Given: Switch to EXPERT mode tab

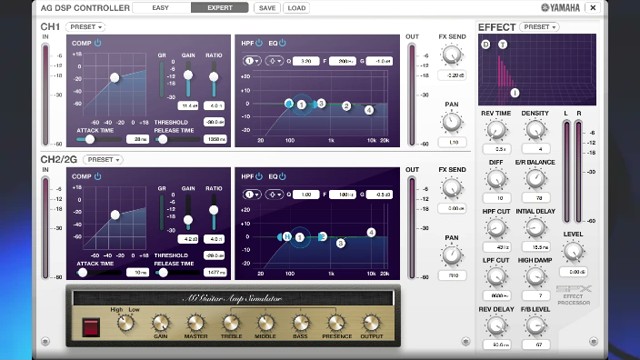Looking at the screenshot, I should click(x=220, y=8).
